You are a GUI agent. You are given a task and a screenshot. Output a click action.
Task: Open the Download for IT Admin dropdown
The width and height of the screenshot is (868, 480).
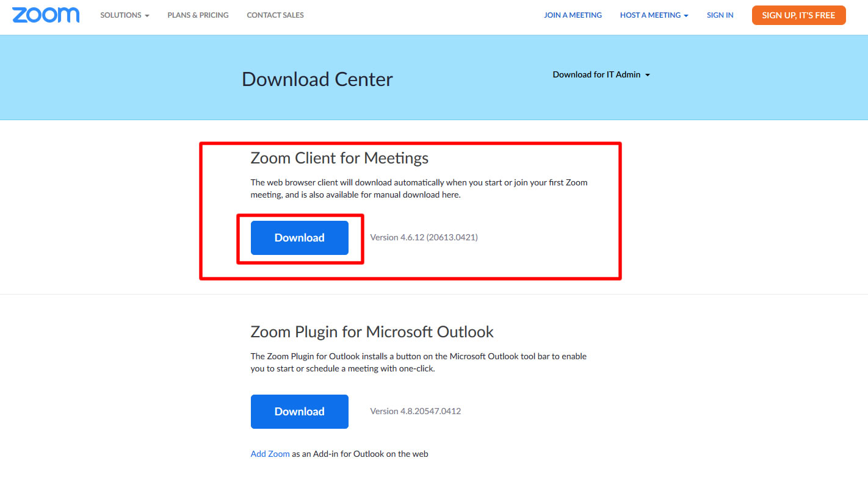click(x=601, y=74)
